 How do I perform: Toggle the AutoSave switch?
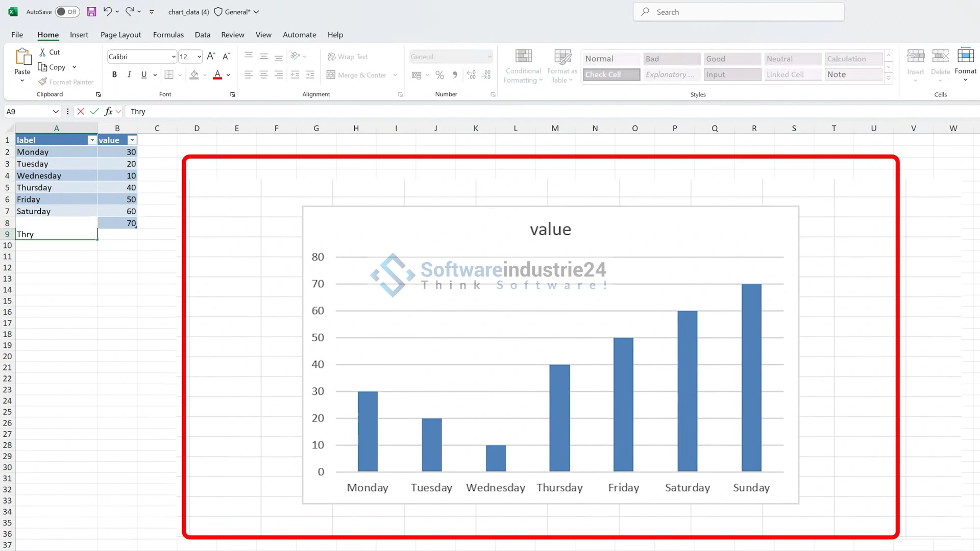[x=67, y=12]
